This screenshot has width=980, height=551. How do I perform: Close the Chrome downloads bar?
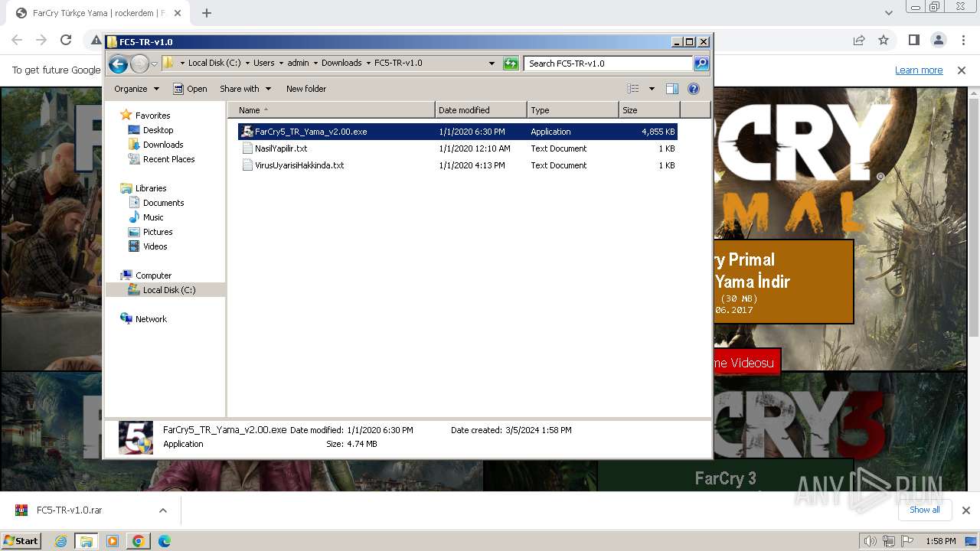965,510
